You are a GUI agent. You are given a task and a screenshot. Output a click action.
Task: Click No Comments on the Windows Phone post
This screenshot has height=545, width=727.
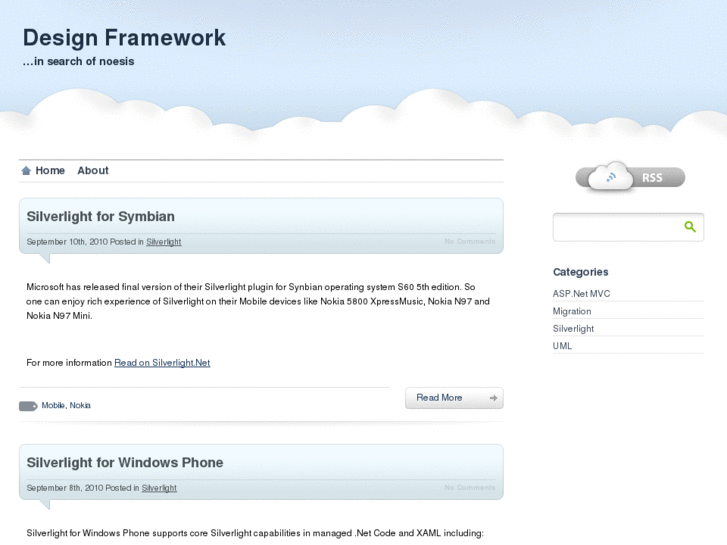coord(470,487)
